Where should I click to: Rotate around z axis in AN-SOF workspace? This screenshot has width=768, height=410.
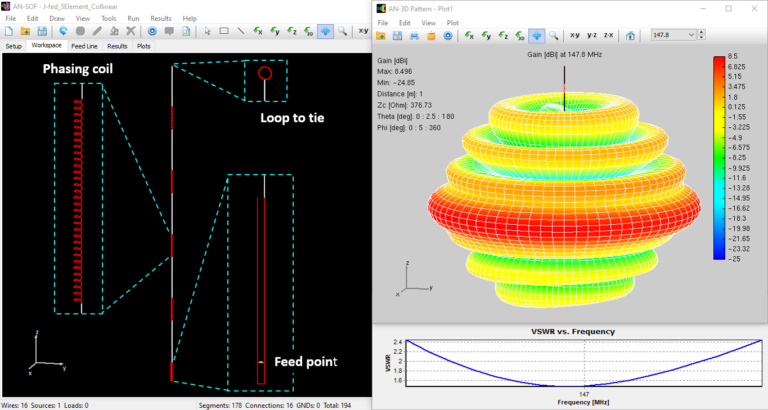[292, 31]
